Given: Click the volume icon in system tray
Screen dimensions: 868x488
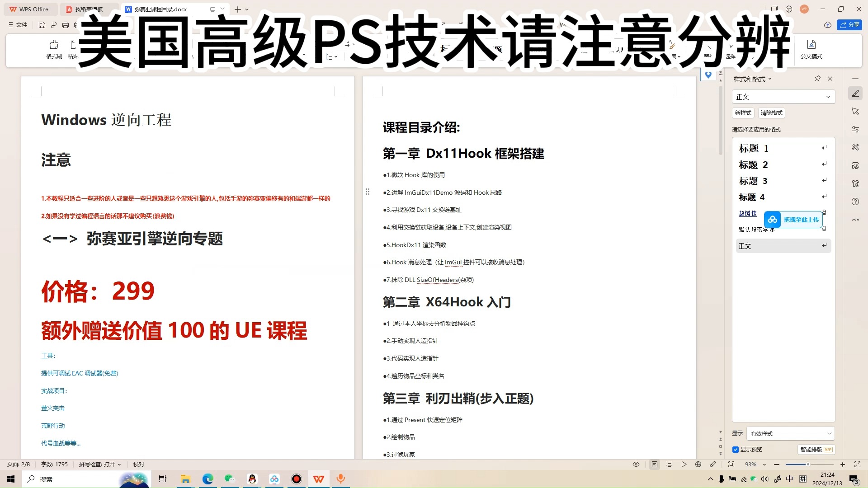Looking at the screenshot, I should [764, 479].
